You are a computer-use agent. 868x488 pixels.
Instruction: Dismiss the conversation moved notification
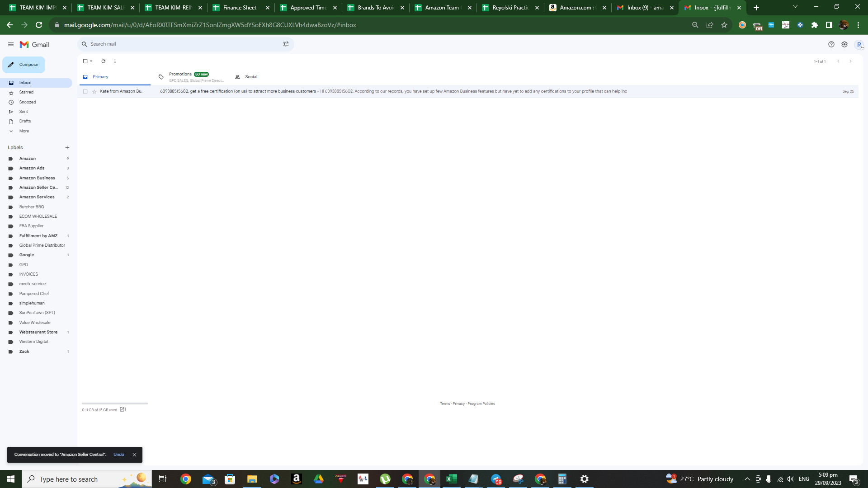click(x=134, y=455)
